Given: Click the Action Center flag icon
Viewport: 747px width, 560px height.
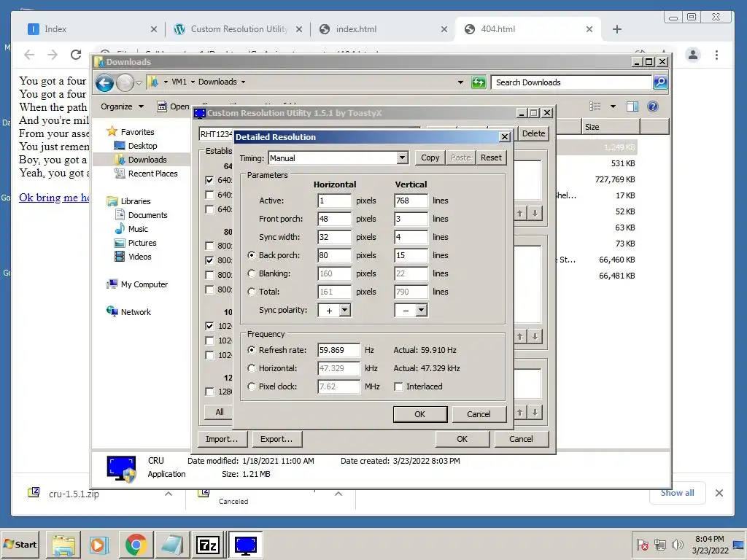Looking at the screenshot, I should [642, 544].
